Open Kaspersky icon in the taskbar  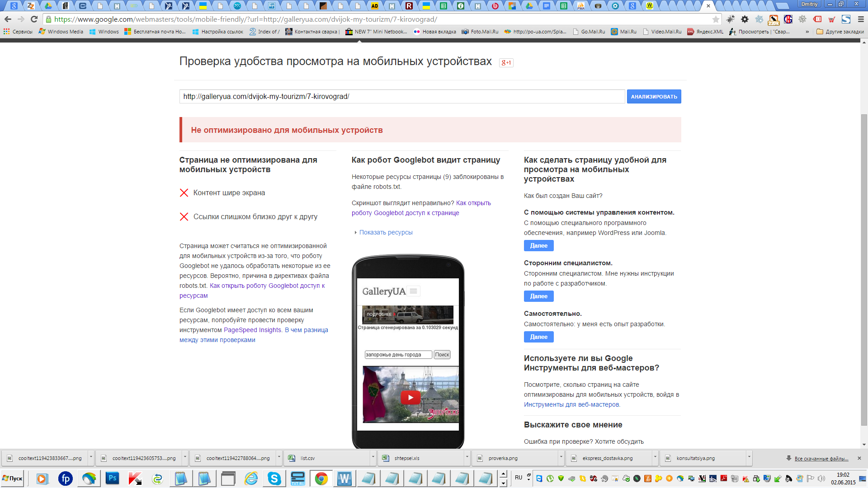(134, 478)
